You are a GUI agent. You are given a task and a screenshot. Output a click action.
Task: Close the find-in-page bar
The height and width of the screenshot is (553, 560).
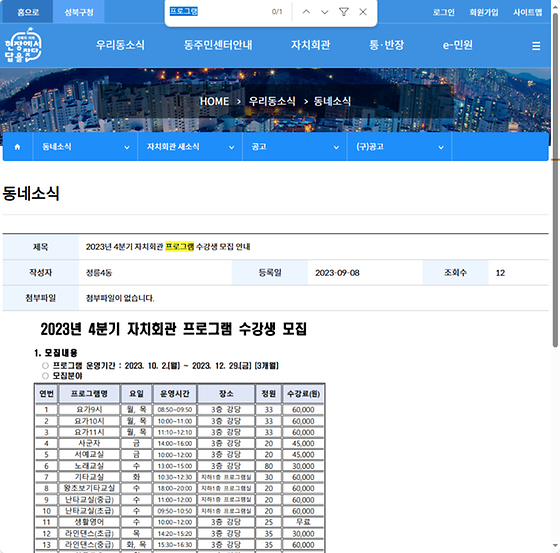(x=363, y=12)
